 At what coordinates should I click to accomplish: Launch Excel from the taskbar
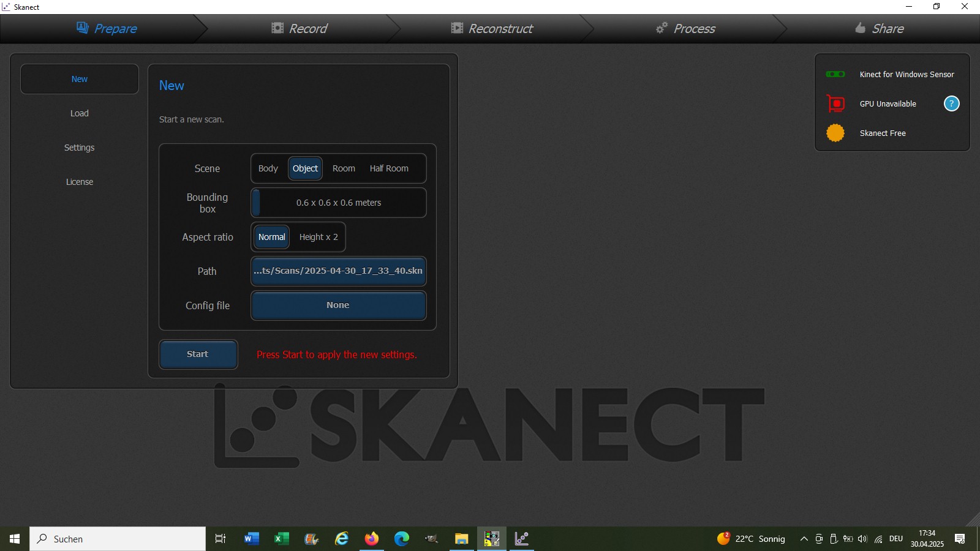click(281, 539)
